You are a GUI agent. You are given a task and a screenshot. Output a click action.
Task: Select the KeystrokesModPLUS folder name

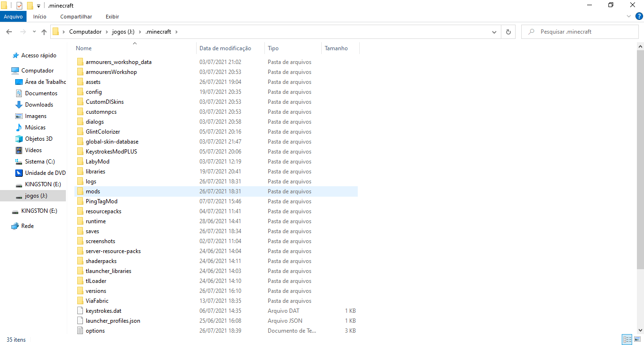[x=111, y=152]
